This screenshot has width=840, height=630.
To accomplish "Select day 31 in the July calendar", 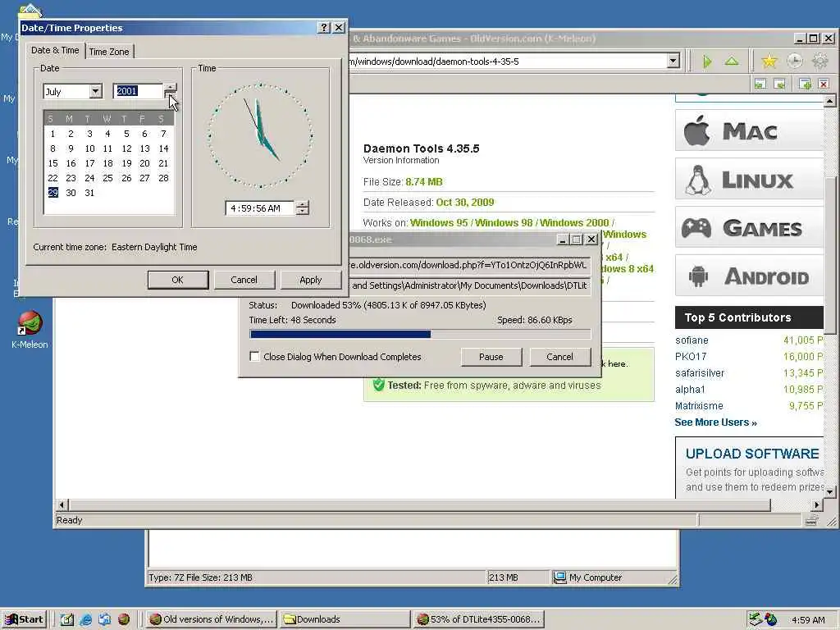I will 89,193.
